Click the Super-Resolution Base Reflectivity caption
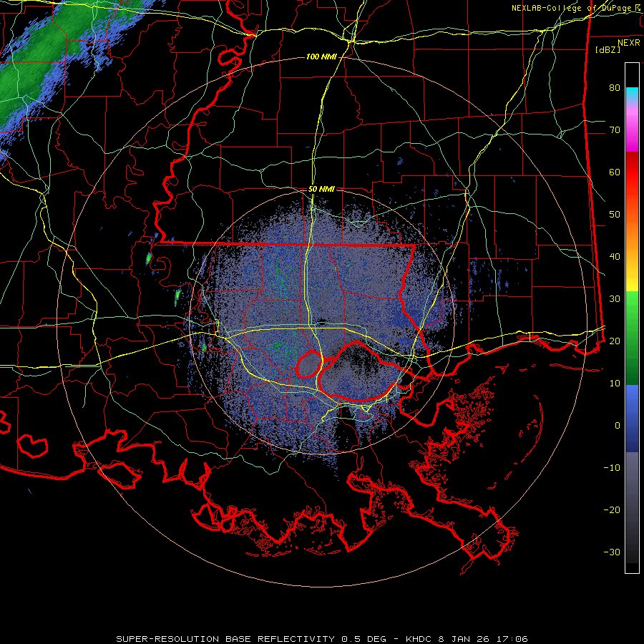Viewport: 644px width, 644px height. [322, 639]
